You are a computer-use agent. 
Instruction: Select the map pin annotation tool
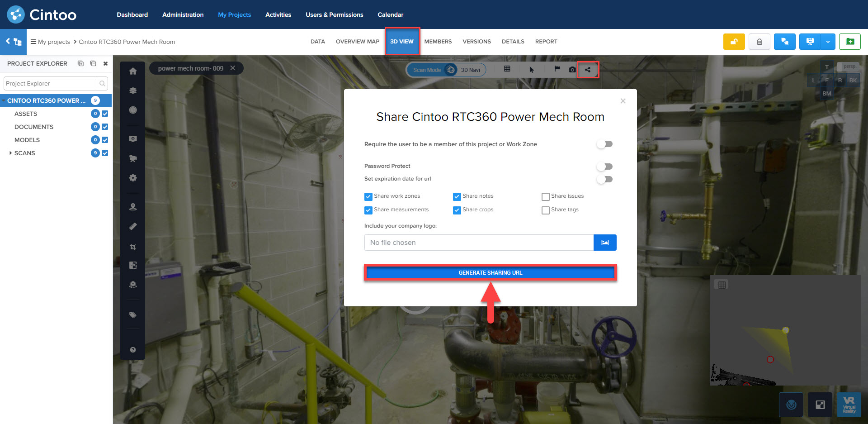133,207
